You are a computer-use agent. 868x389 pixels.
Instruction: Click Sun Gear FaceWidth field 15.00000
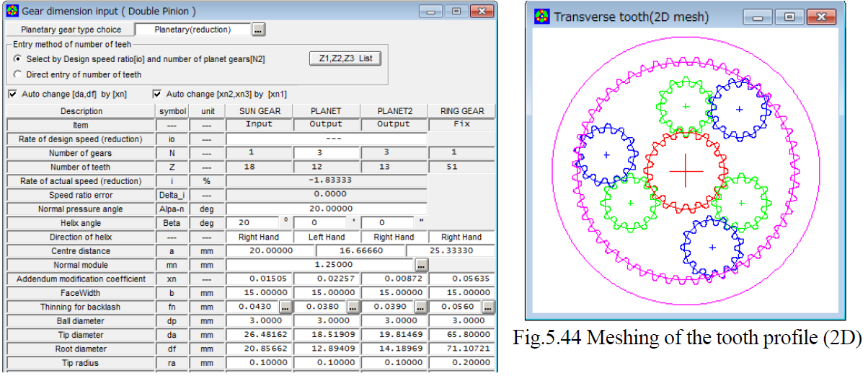point(258,293)
